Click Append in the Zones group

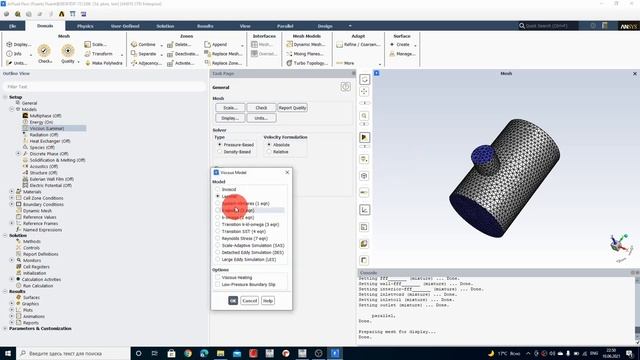pos(216,44)
